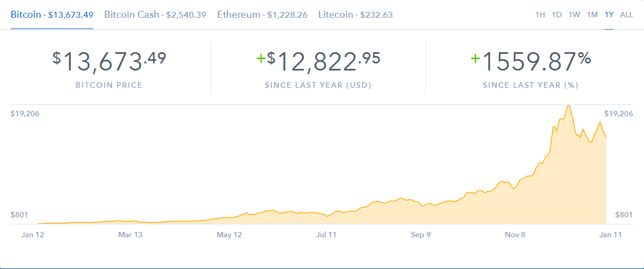Click the Jan 11 date label
644x269 pixels.
point(611,235)
